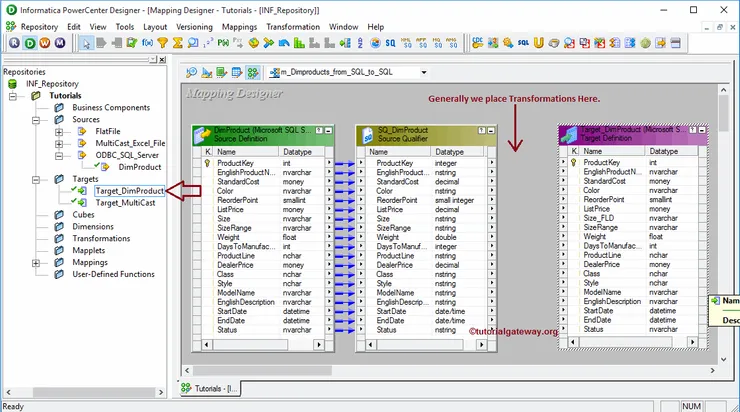This screenshot has height=412, width=740.
Task: Choose the Union transformation U icon
Action: 538,43
